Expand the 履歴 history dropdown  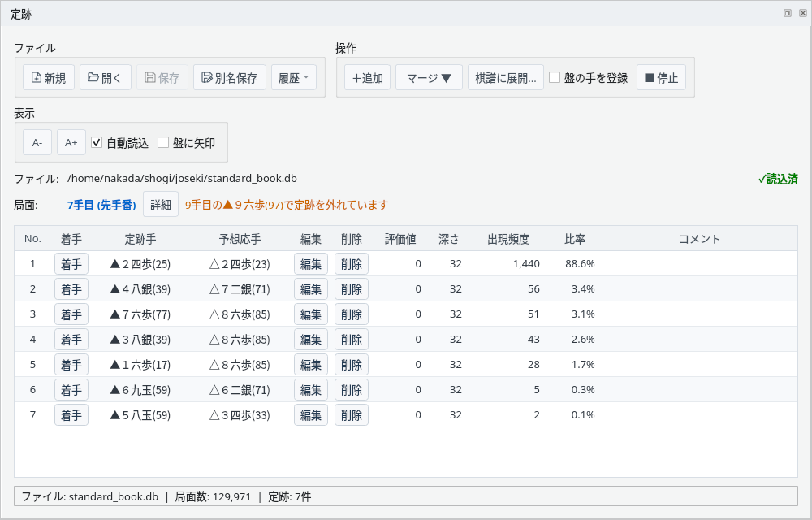pos(294,78)
